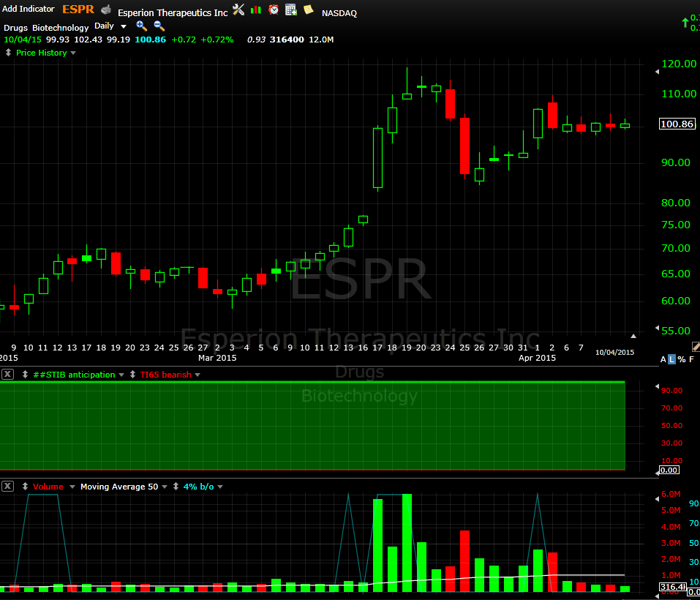Image resolution: width=700 pixels, height=600 pixels.
Task: Expand the Moving Average 50 dropdown
Action: coord(165,487)
